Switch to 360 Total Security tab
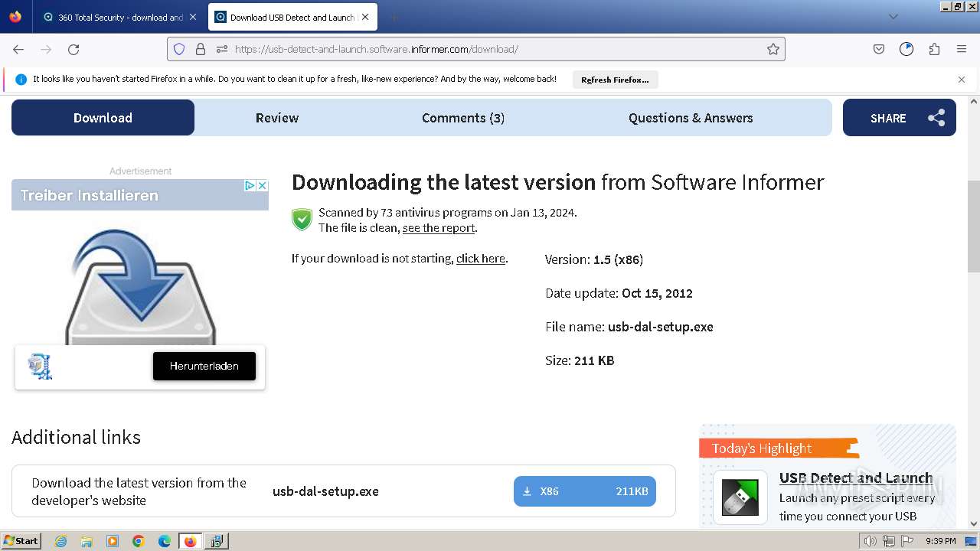 click(120, 17)
